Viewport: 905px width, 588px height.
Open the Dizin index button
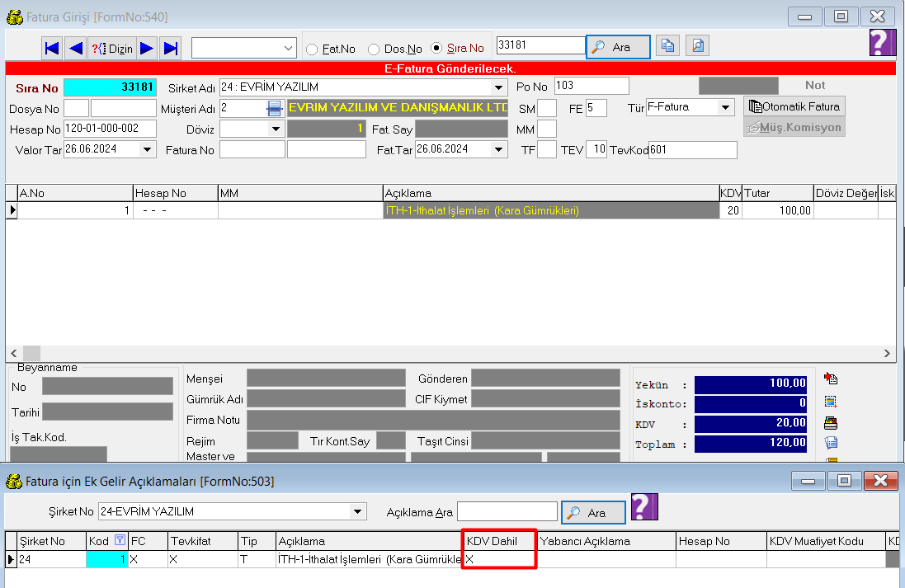(112, 48)
